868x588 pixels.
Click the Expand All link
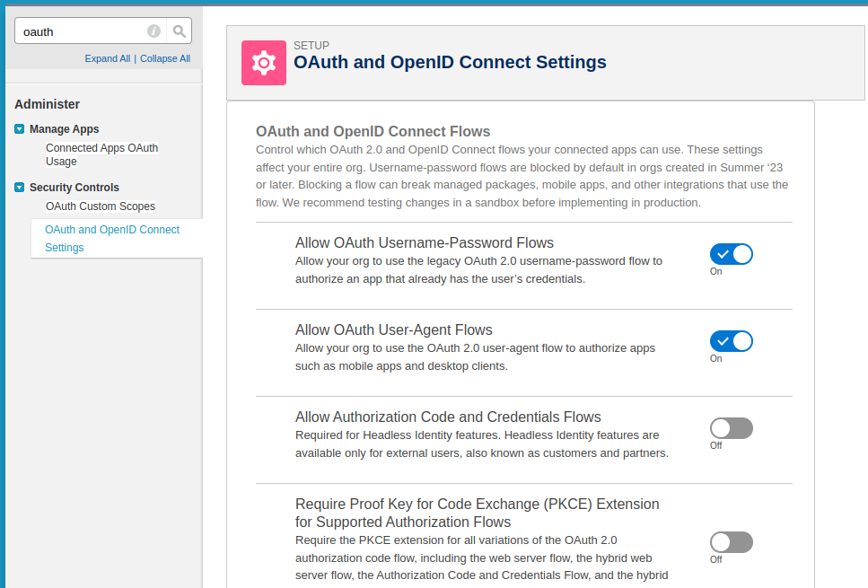[108, 58]
